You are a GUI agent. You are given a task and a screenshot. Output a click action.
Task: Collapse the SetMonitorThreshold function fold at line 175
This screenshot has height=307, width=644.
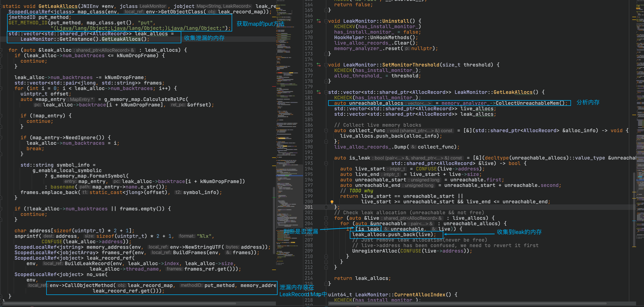pyautogui.click(x=326, y=65)
